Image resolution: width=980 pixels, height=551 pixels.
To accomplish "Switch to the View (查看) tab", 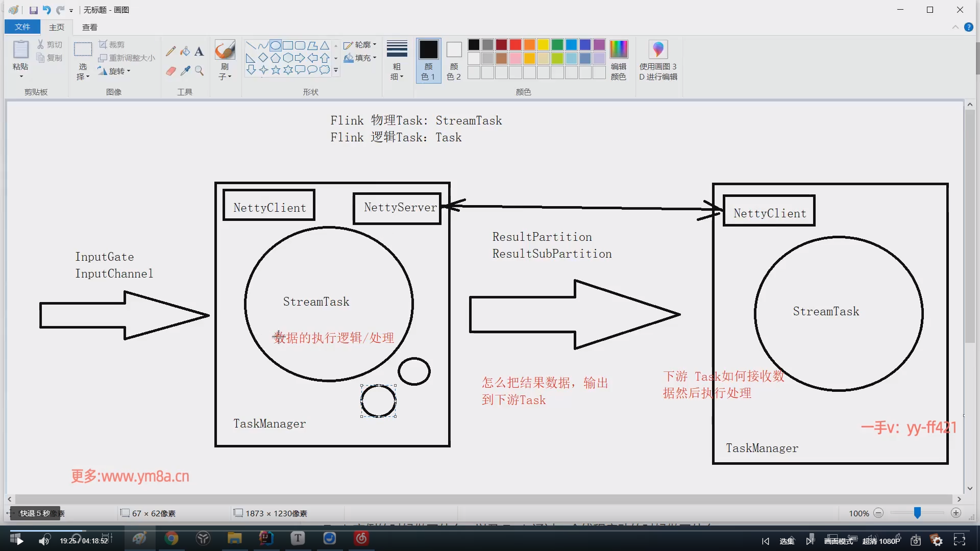I will 89,27.
